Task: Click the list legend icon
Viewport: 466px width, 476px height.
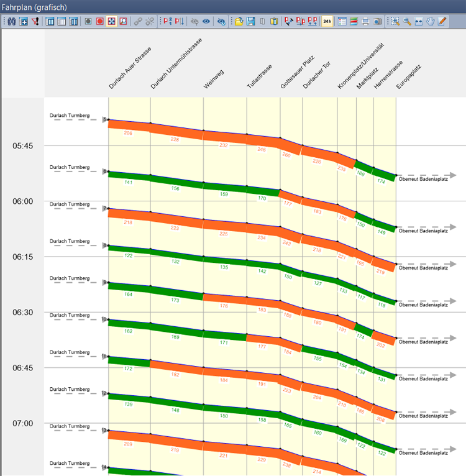Action: click(342, 21)
